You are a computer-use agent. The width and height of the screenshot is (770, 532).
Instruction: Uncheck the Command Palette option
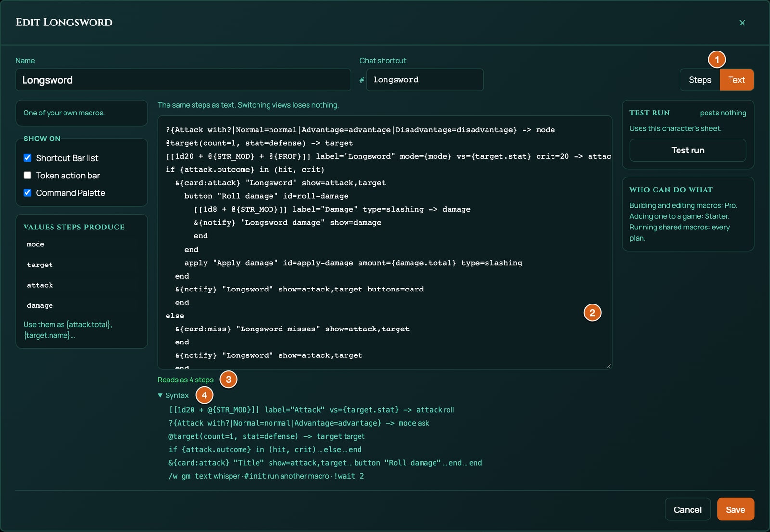point(27,193)
